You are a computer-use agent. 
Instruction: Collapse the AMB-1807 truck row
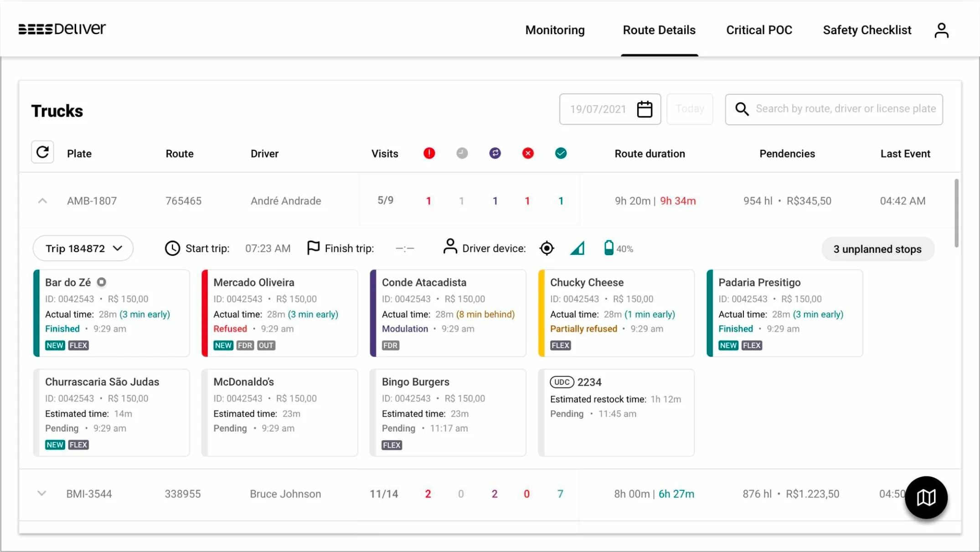tap(42, 201)
